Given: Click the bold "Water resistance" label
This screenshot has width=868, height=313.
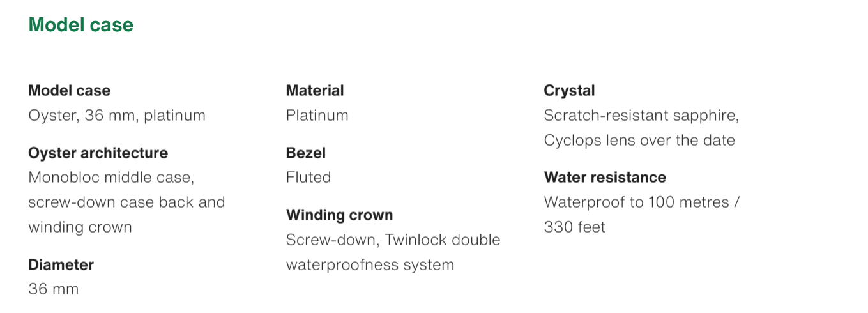Looking at the screenshot, I should tap(605, 177).
